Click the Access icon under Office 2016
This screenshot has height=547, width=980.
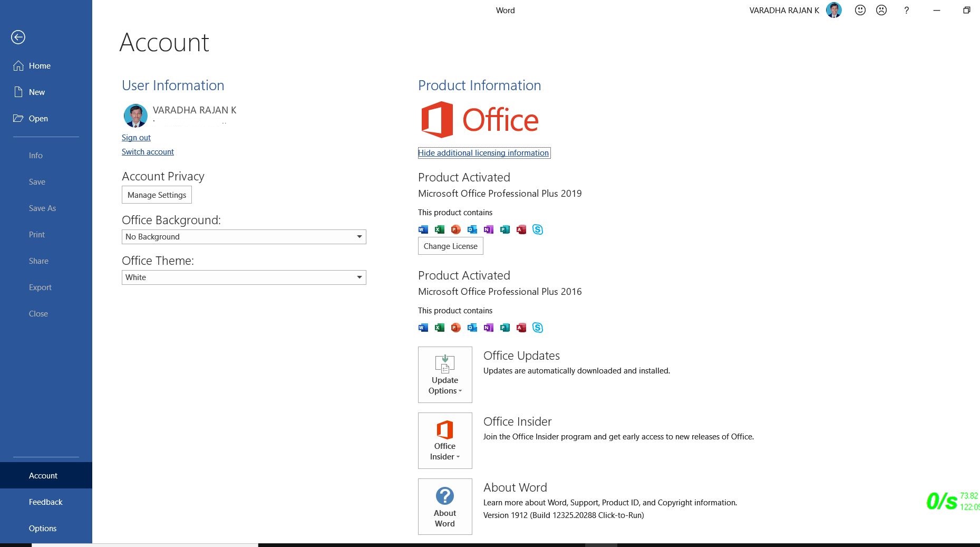pyautogui.click(x=521, y=328)
